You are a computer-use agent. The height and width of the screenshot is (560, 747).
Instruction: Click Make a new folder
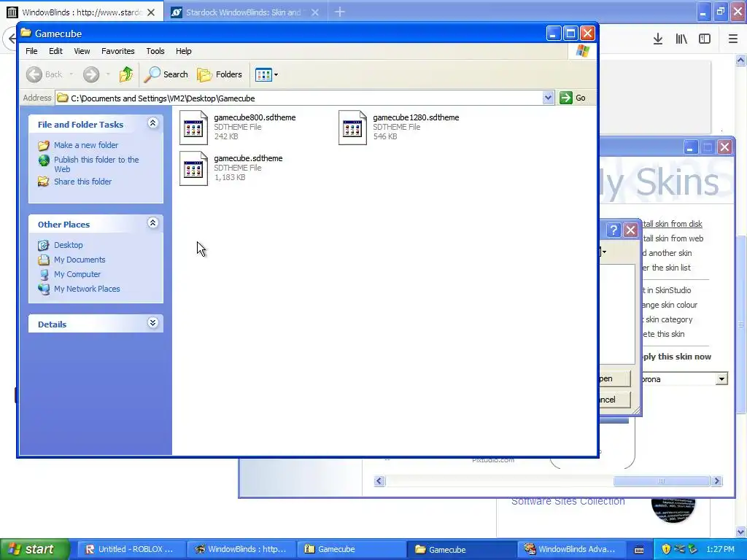click(x=86, y=145)
